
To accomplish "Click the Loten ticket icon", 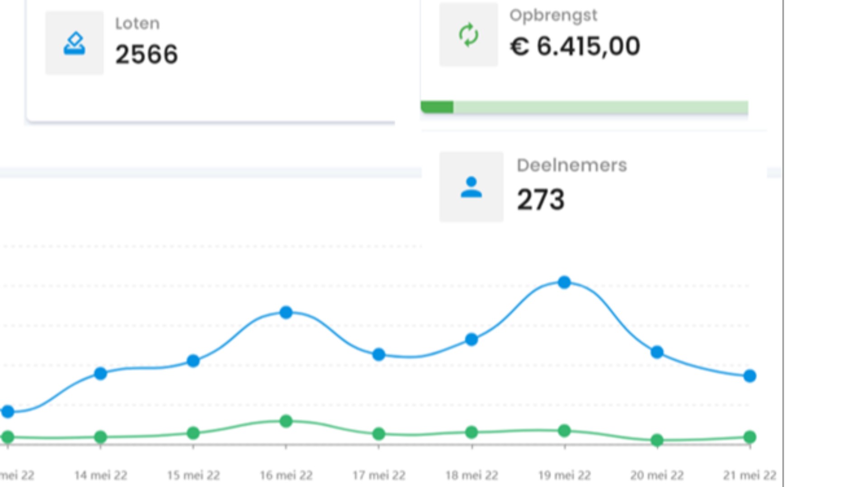I will pyautogui.click(x=74, y=43).
